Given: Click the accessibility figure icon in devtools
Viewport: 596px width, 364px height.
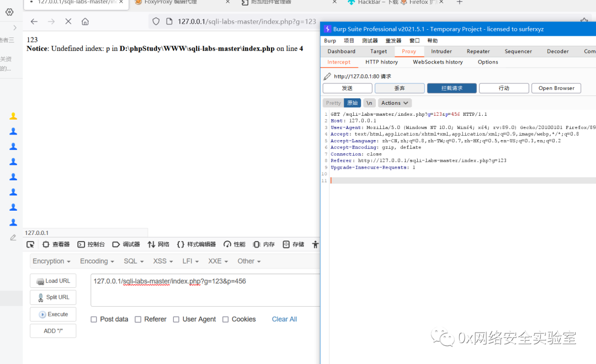Looking at the screenshot, I should tap(315, 244).
